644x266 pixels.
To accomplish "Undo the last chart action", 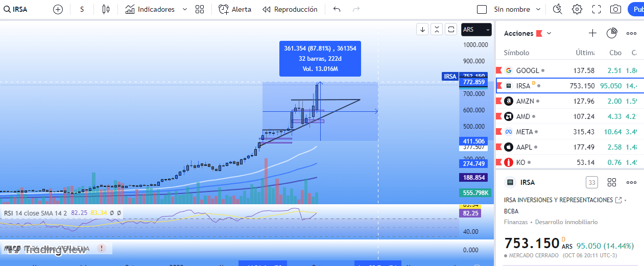I will pos(337,9).
